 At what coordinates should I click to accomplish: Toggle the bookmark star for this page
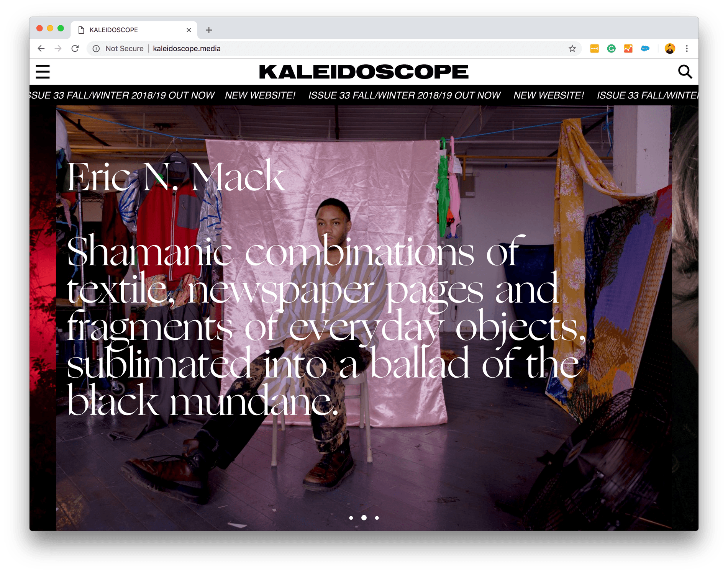click(x=572, y=49)
